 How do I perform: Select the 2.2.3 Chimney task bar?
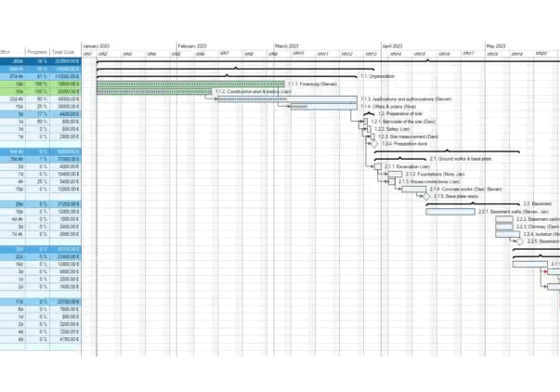[504, 227]
